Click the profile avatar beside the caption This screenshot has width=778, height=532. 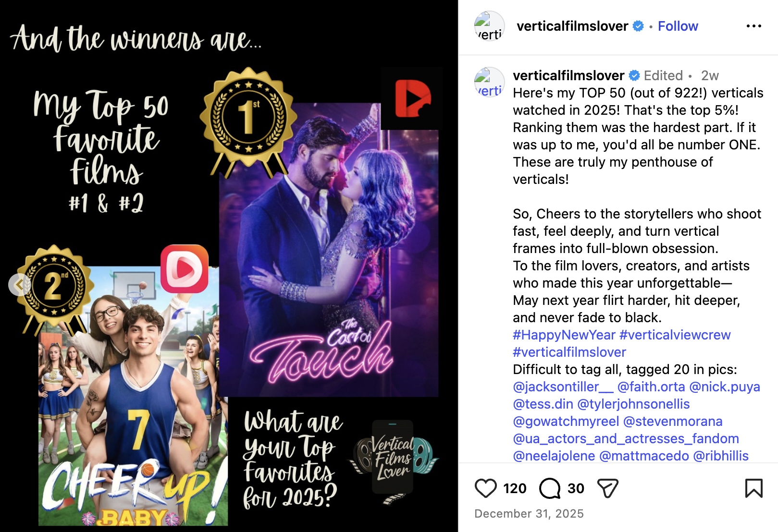pos(489,83)
